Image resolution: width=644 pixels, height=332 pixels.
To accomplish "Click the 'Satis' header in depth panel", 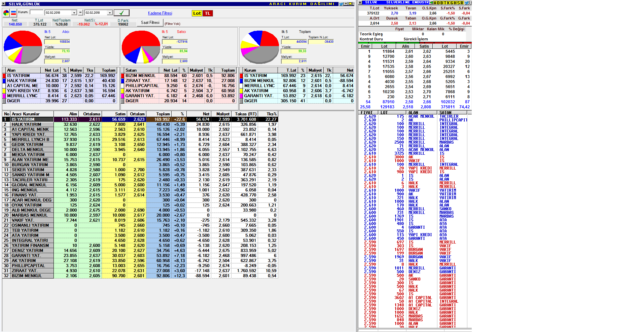I will (424, 46).
